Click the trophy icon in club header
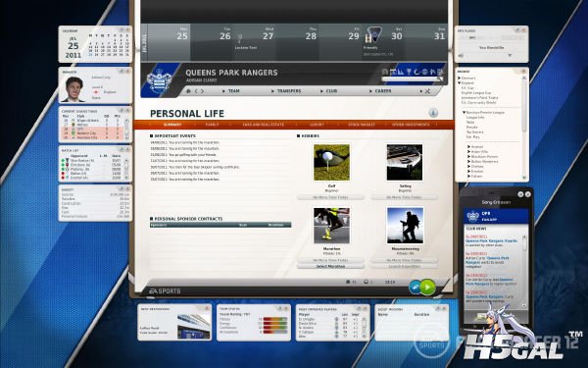The image size is (588, 368). pos(410,72)
